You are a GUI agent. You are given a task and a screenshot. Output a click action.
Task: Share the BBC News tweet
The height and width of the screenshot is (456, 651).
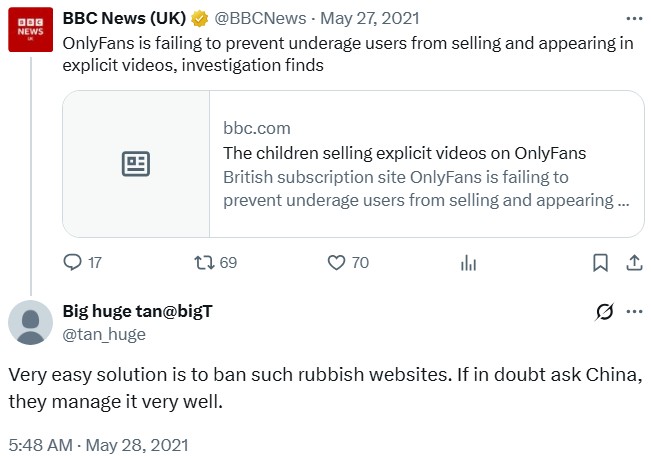pyautogui.click(x=633, y=263)
